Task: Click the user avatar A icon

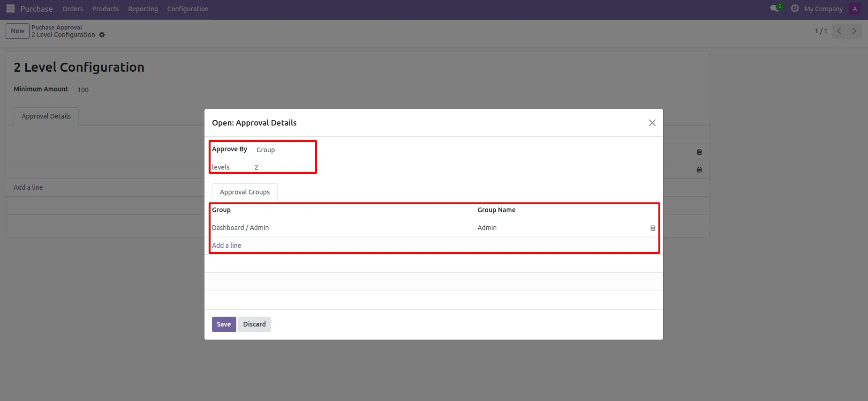Action: tap(855, 9)
